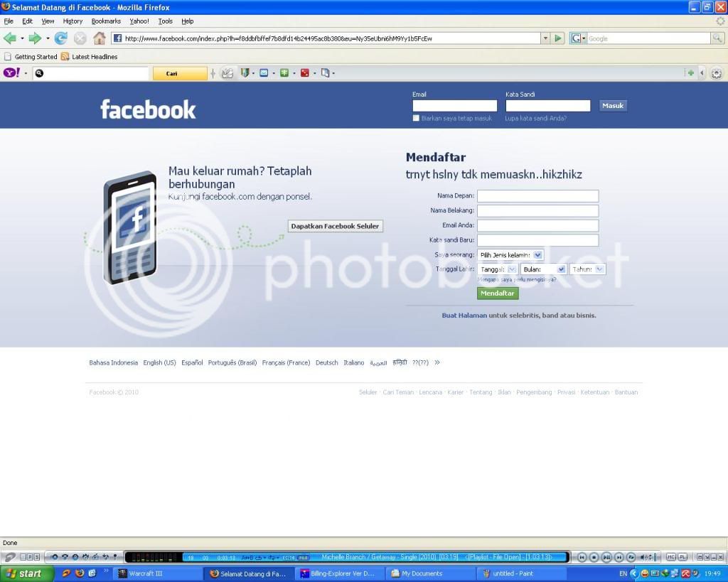Screen dimensions: 728x582
Task: Open the Getting Started bookmark
Action: coord(31,57)
